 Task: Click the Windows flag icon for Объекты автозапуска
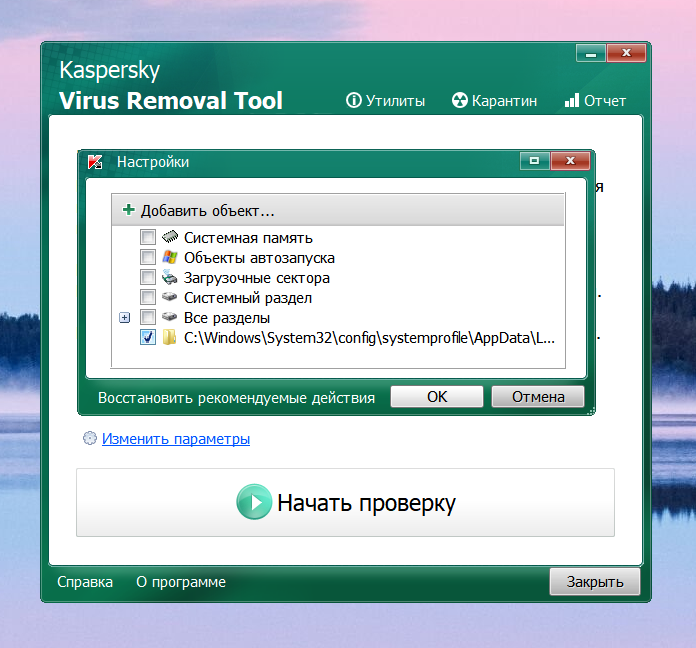(170, 257)
